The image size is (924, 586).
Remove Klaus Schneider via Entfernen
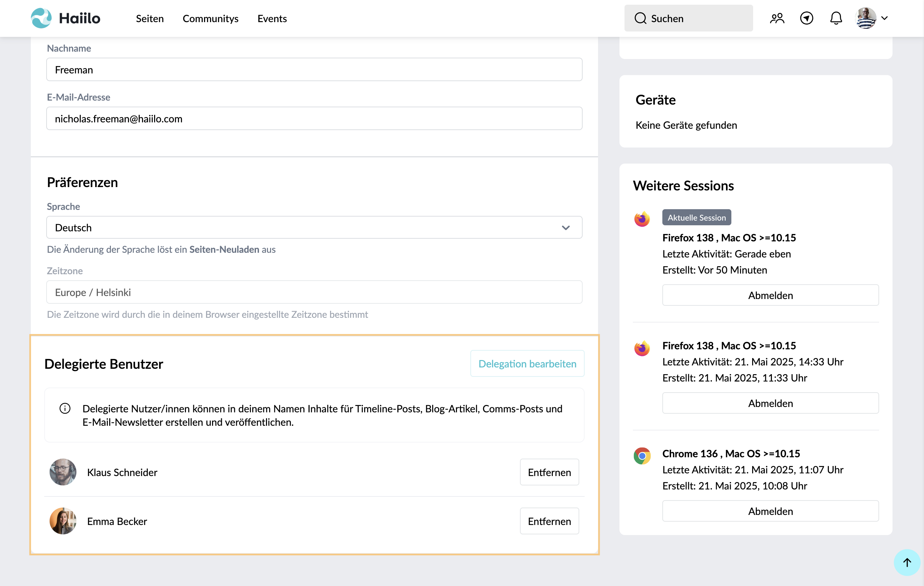549,472
